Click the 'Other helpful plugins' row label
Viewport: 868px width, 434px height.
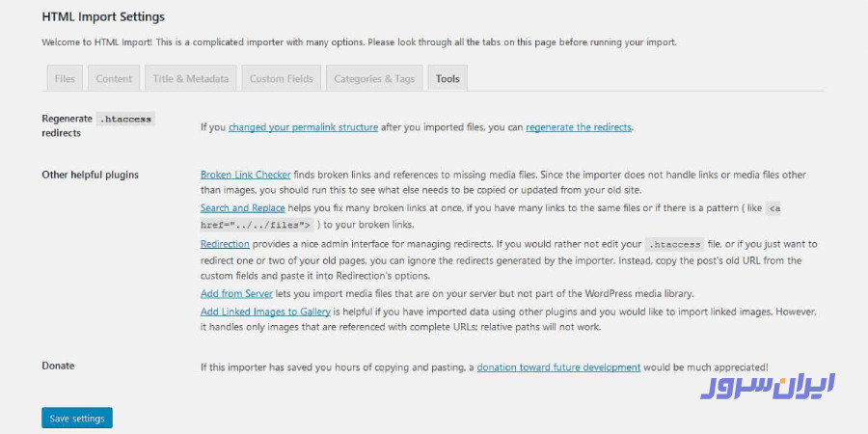[x=90, y=175]
